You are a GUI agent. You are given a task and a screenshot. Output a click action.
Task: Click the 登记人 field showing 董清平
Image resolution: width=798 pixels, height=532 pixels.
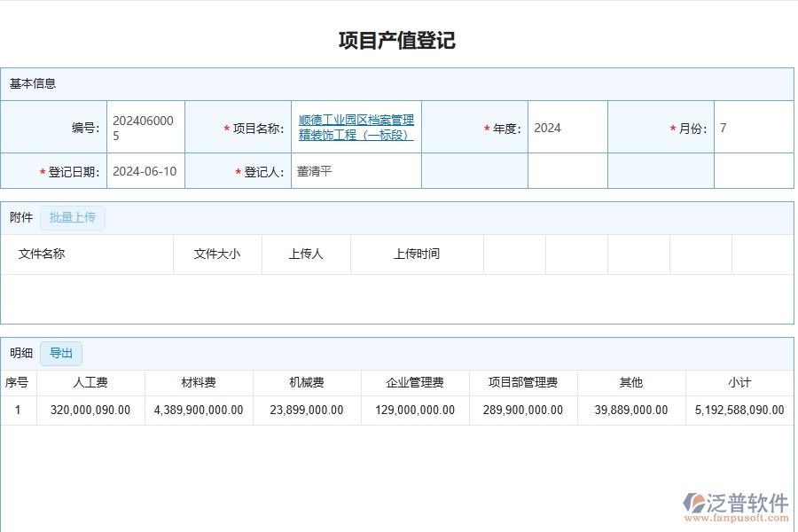[311, 171]
